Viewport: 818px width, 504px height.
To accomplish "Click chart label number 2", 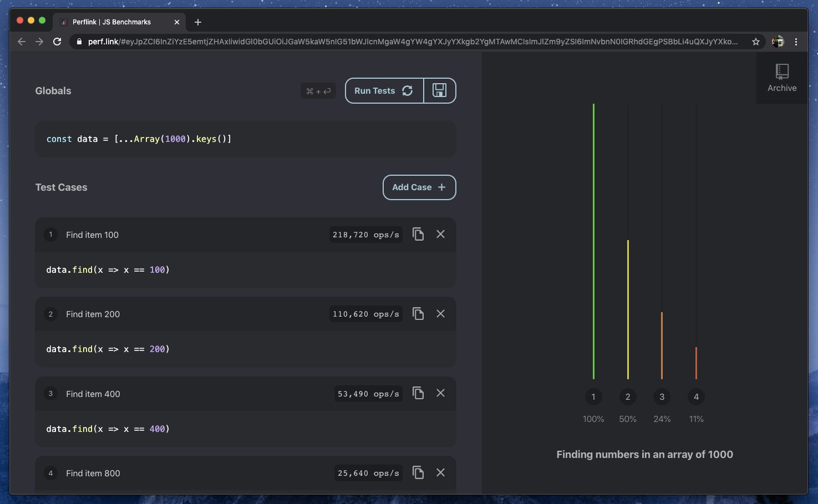I will [x=628, y=397].
